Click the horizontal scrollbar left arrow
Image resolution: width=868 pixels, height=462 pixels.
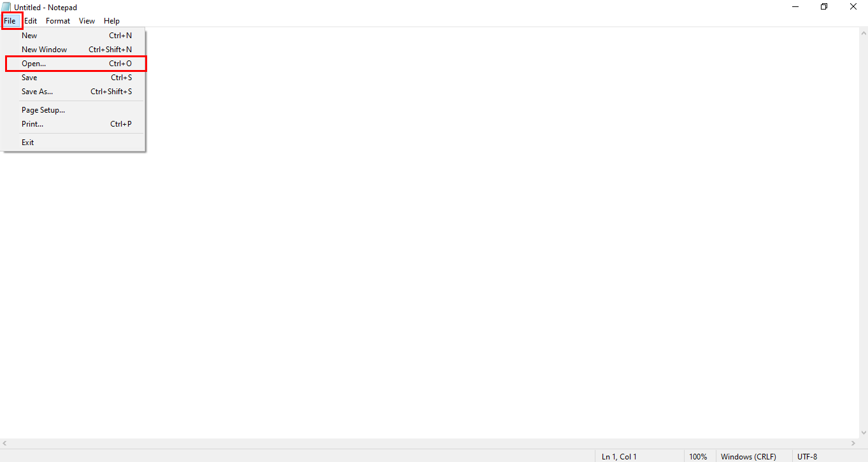5,443
